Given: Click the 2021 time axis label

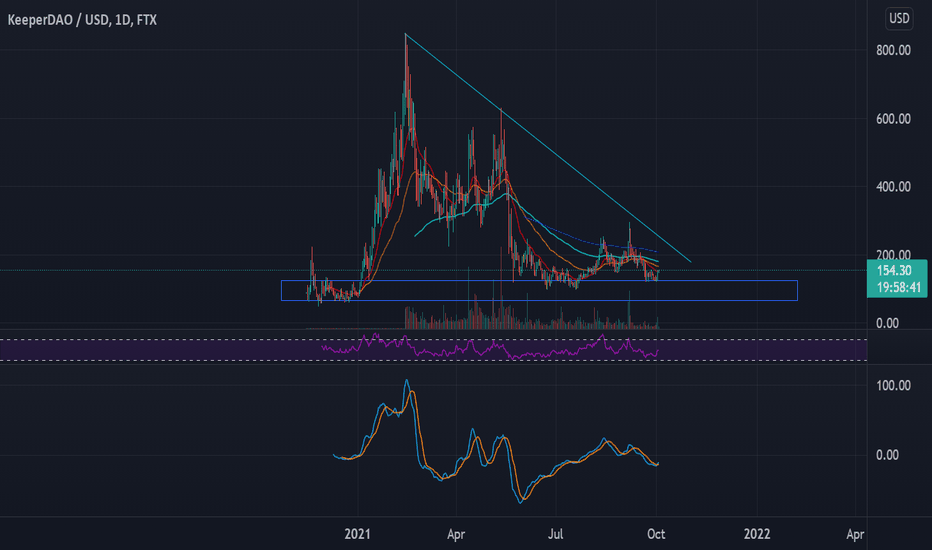Looking at the screenshot, I should 357,534.
